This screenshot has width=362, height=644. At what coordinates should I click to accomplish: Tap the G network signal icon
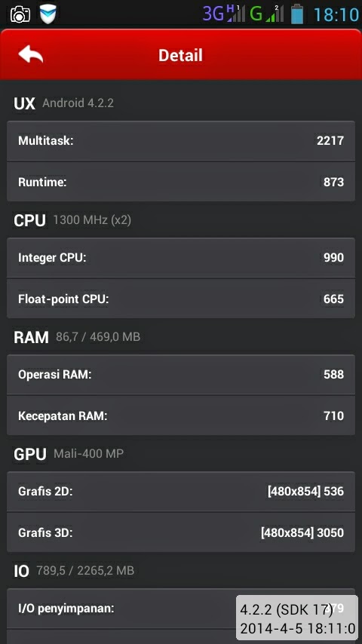266,14
